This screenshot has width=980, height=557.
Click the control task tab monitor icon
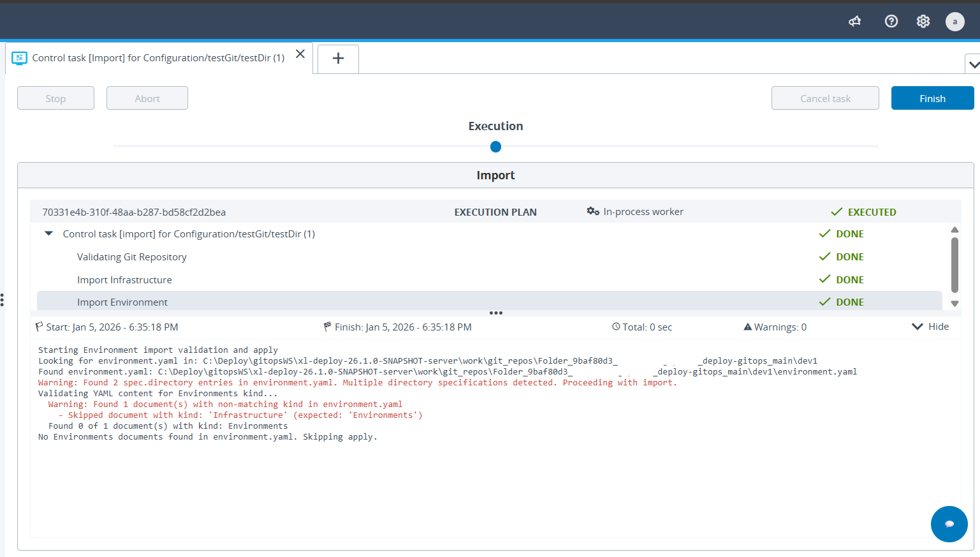(19, 58)
